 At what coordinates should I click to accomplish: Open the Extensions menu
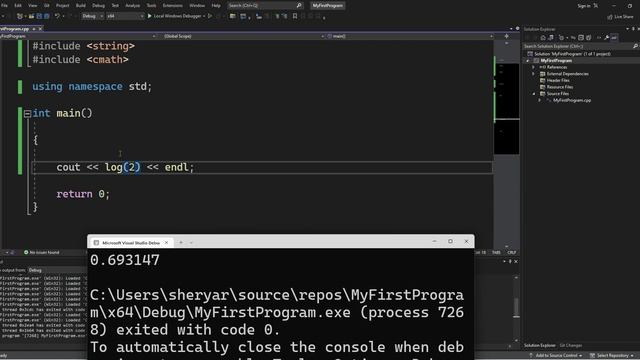coord(173,6)
